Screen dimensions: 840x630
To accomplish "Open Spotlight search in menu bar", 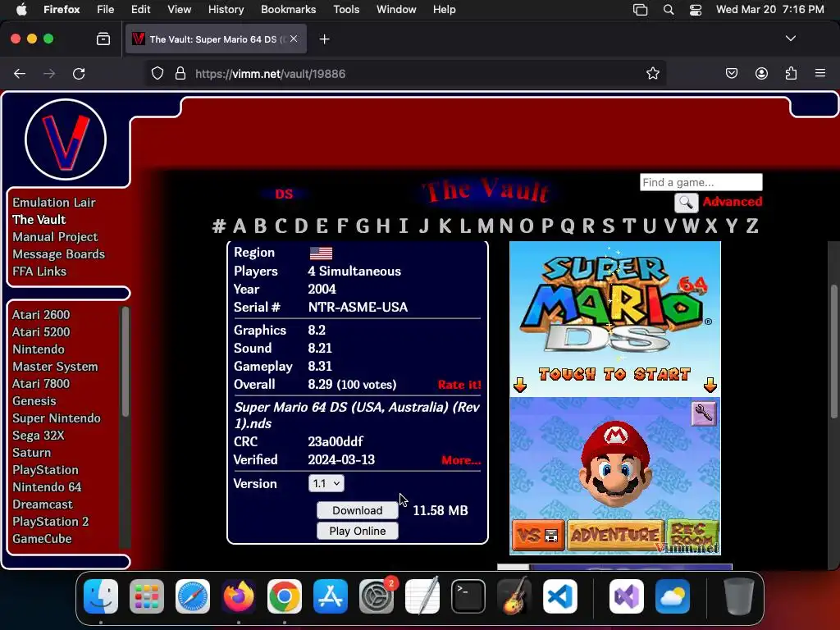I will point(668,10).
